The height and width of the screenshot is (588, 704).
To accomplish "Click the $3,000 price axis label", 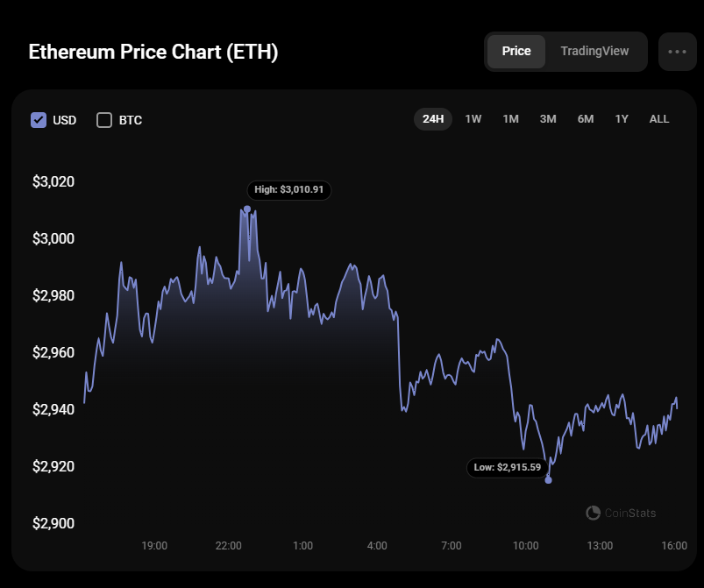I will 53,238.
